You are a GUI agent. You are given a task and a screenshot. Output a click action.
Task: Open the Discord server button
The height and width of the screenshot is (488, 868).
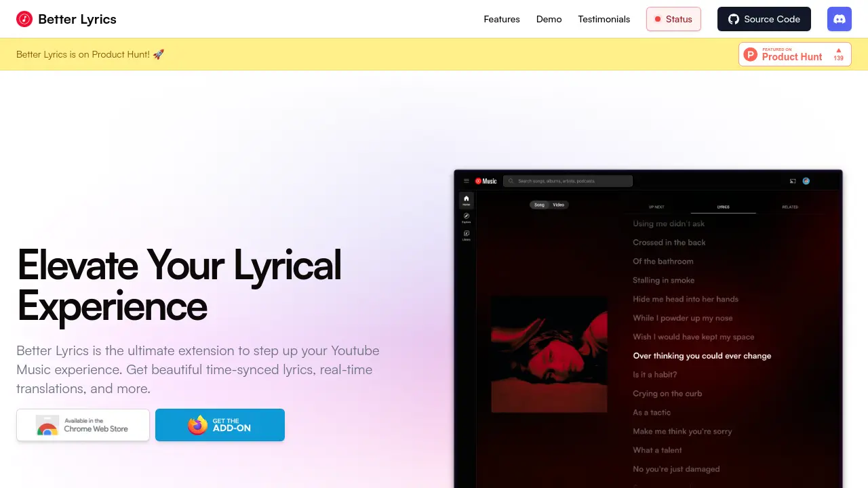(x=840, y=19)
